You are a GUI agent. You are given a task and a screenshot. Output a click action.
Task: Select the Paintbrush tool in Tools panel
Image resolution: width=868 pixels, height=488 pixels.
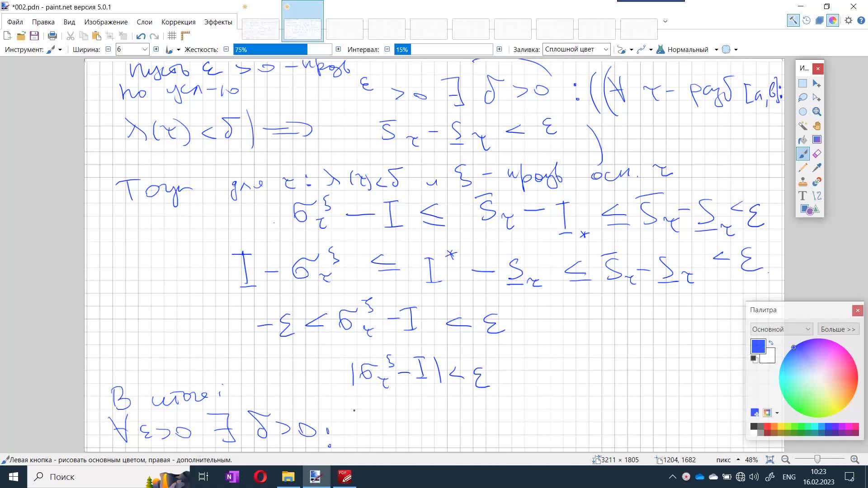click(x=802, y=154)
